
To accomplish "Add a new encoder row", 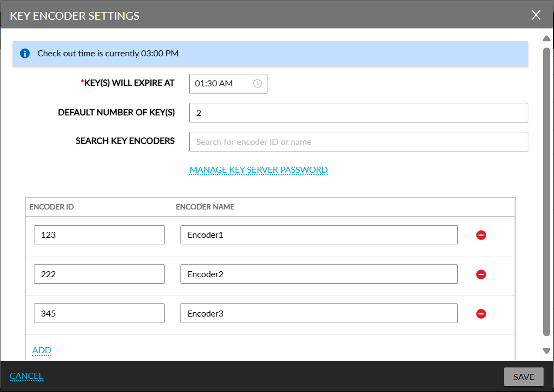I will [x=42, y=350].
